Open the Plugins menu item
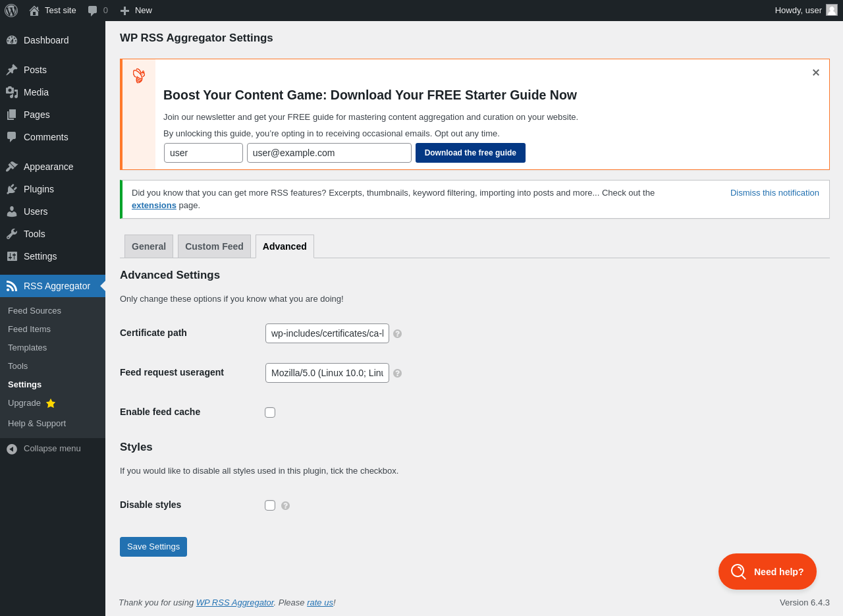 pyautogui.click(x=53, y=189)
